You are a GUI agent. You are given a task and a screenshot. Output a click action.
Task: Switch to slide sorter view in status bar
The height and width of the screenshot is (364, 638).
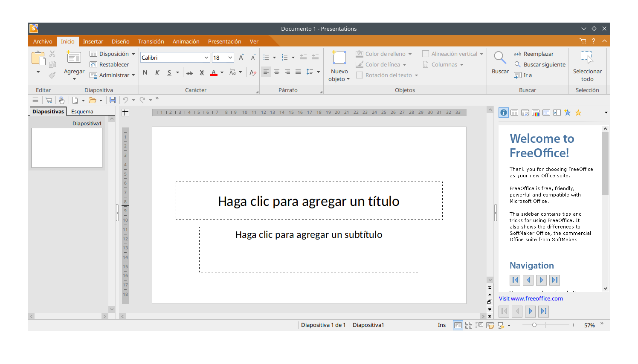coord(469,325)
